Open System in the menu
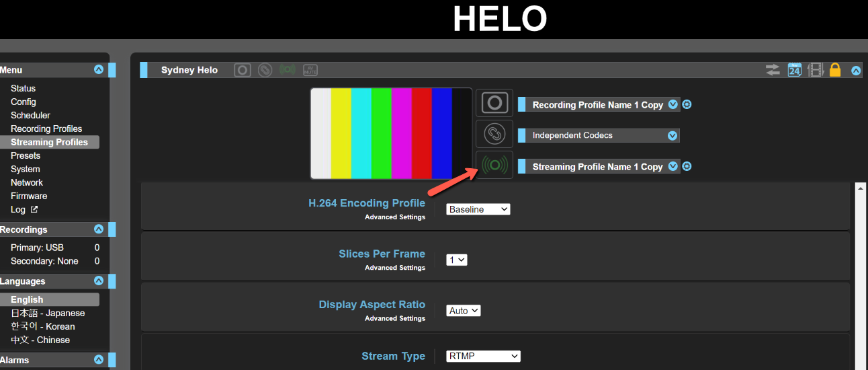This screenshot has height=370, width=868. click(x=25, y=169)
